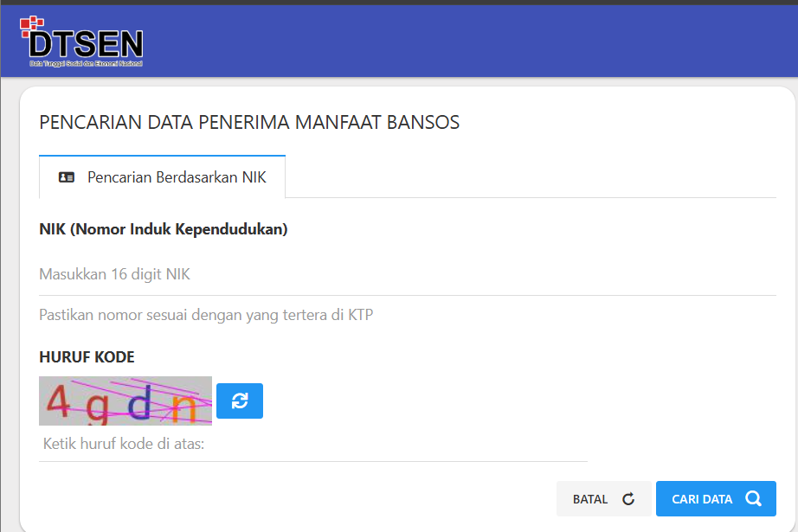Screen dimensions: 798x532
Task: Focus the 'Ketik huruf kode di atas' field
Action: (313, 445)
